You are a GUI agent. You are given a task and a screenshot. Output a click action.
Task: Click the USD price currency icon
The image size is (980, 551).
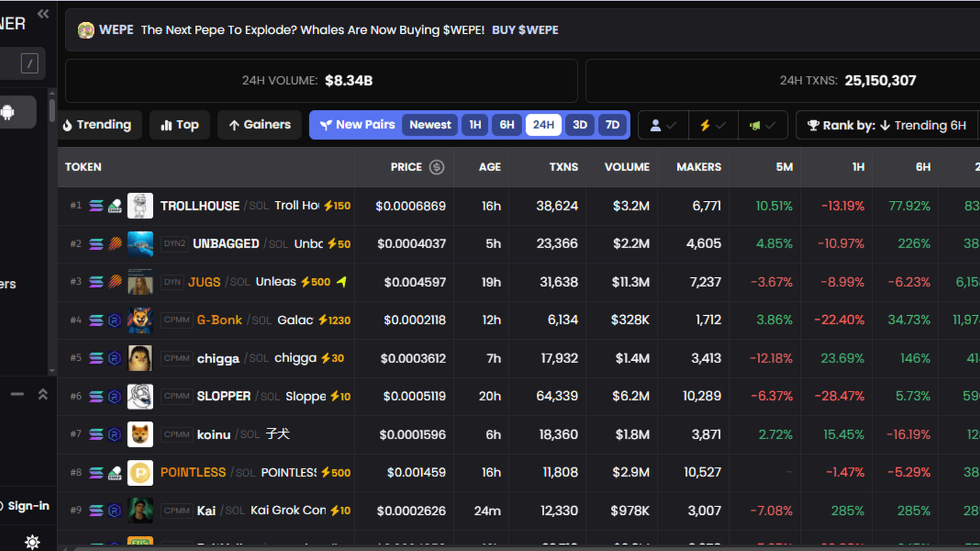pyautogui.click(x=436, y=167)
